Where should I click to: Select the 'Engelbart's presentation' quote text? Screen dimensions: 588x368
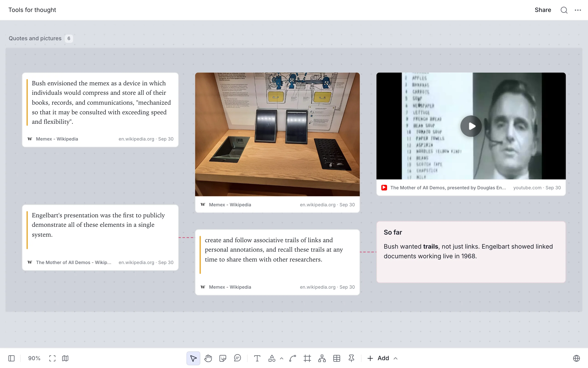point(98,225)
